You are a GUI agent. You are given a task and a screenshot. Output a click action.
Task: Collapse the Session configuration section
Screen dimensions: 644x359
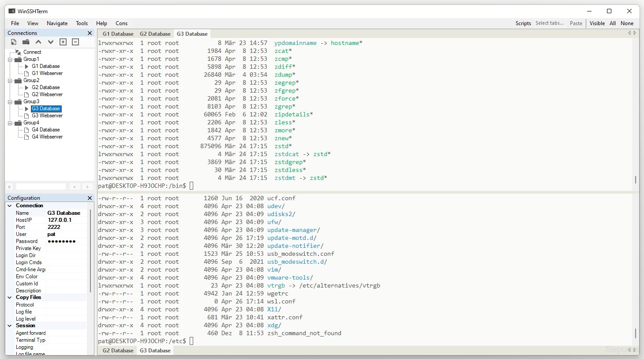pyautogui.click(x=10, y=325)
